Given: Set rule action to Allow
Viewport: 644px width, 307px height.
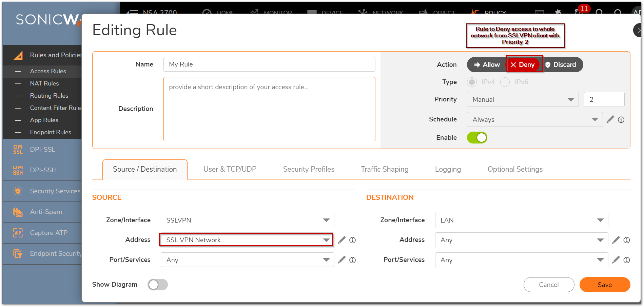Looking at the screenshot, I should pyautogui.click(x=487, y=65).
